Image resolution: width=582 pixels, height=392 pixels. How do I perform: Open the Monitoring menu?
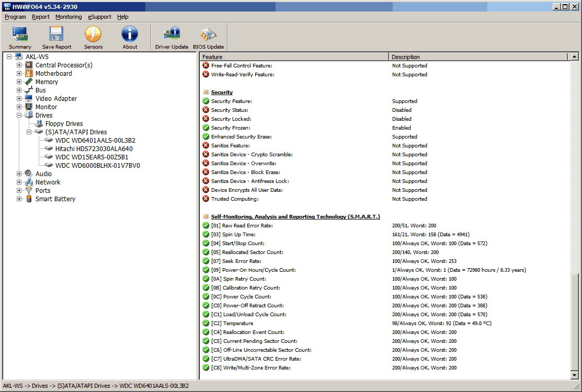(69, 17)
